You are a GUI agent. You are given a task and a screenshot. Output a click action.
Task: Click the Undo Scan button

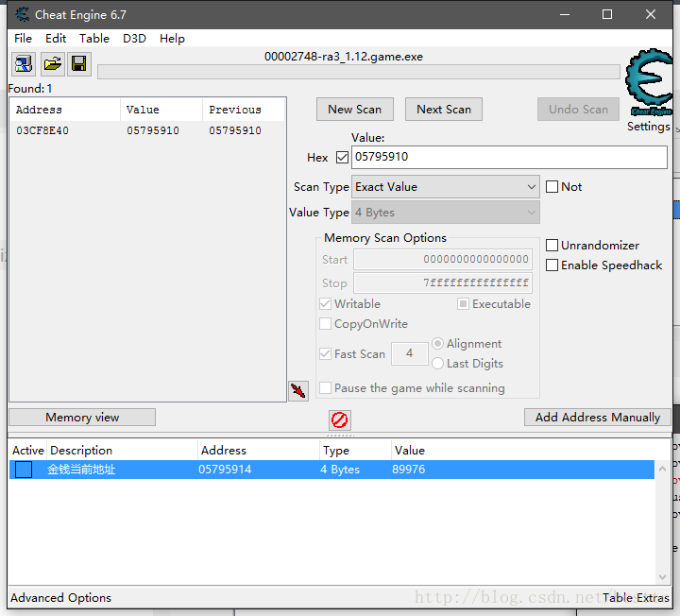(x=578, y=110)
